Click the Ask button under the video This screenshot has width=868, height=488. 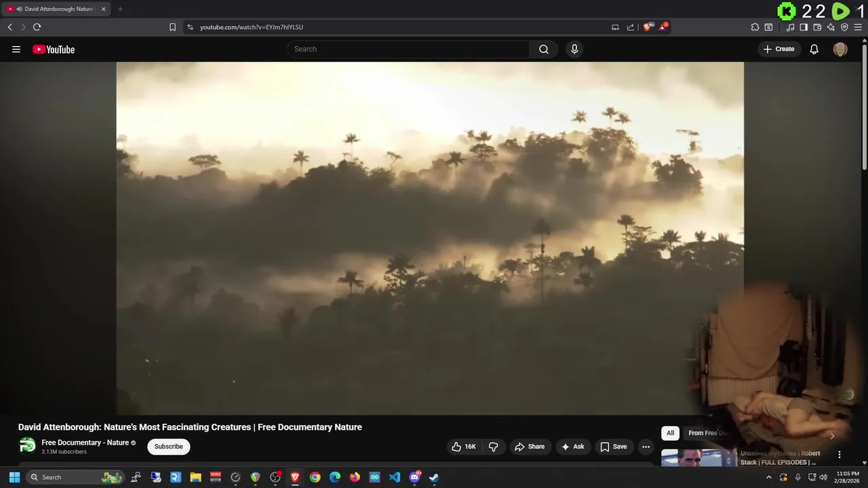click(x=573, y=447)
